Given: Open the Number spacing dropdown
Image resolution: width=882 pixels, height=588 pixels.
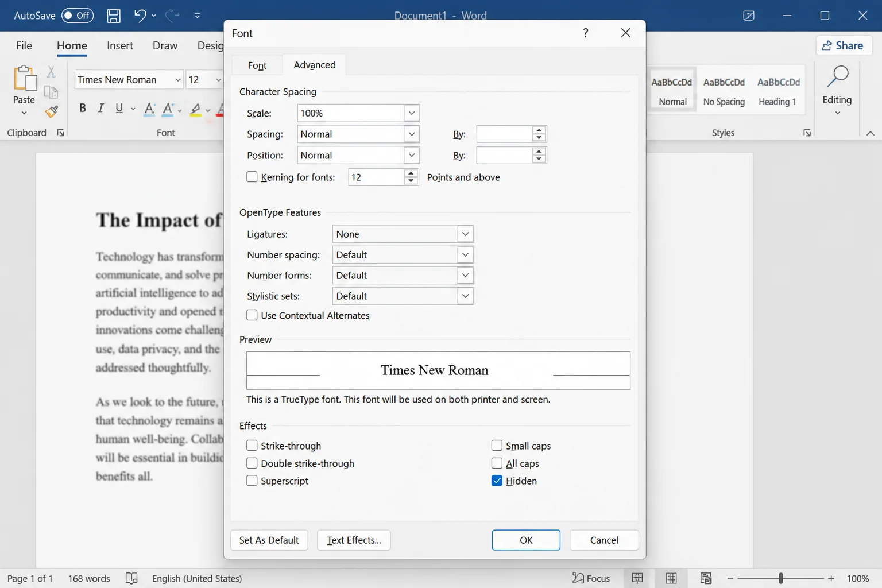Looking at the screenshot, I should (466, 255).
